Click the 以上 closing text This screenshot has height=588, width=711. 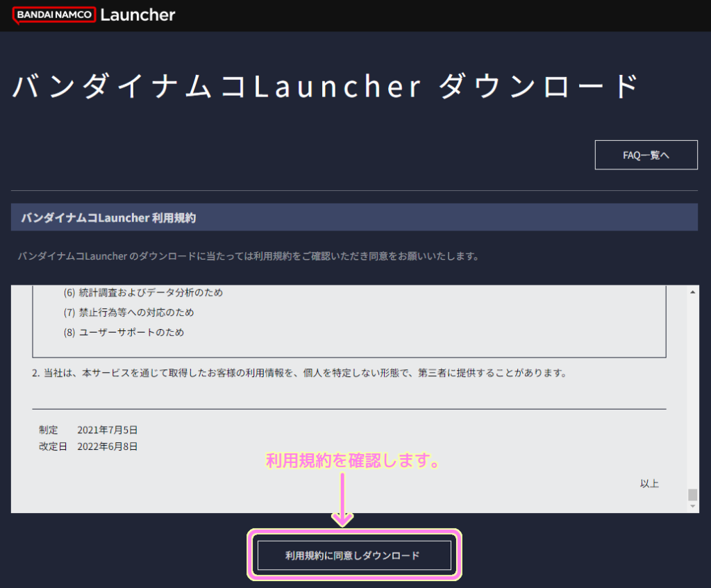(x=649, y=484)
